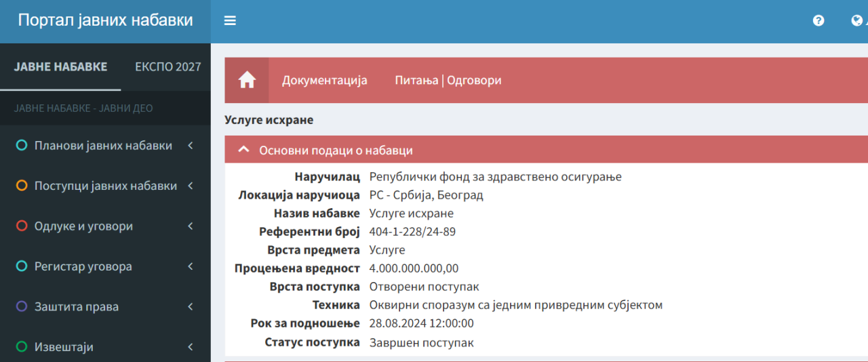Open Извештаји menu
Screen dimensions: 868x362
pyautogui.click(x=105, y=347)
